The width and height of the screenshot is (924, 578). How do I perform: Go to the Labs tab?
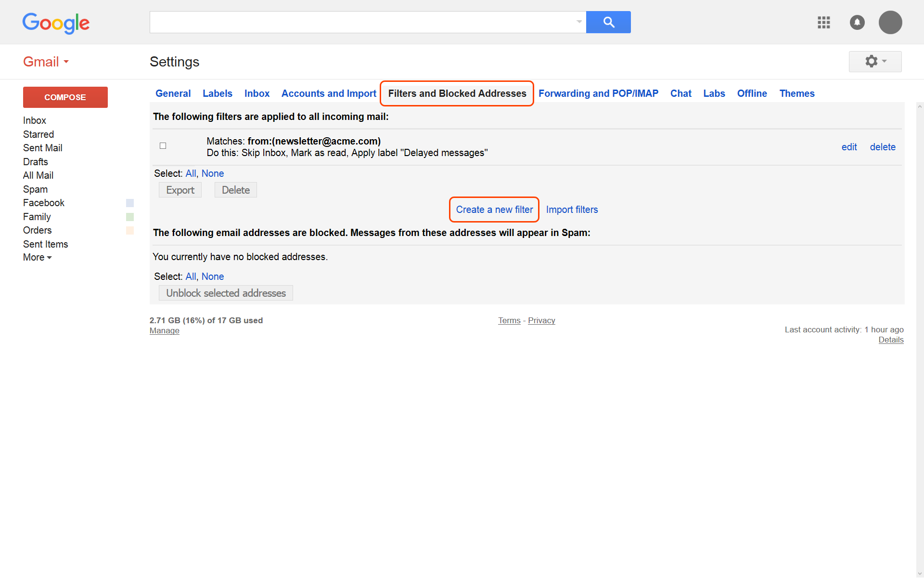point(714,93)
